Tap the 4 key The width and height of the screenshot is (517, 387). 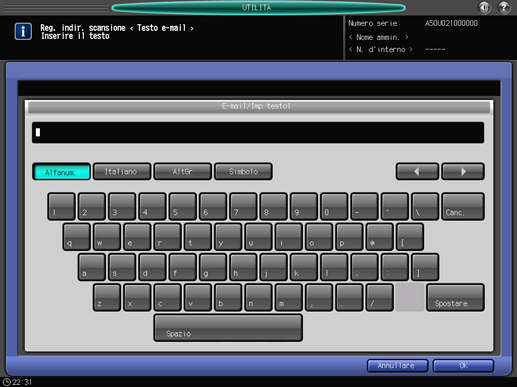[x=152, y=206]
